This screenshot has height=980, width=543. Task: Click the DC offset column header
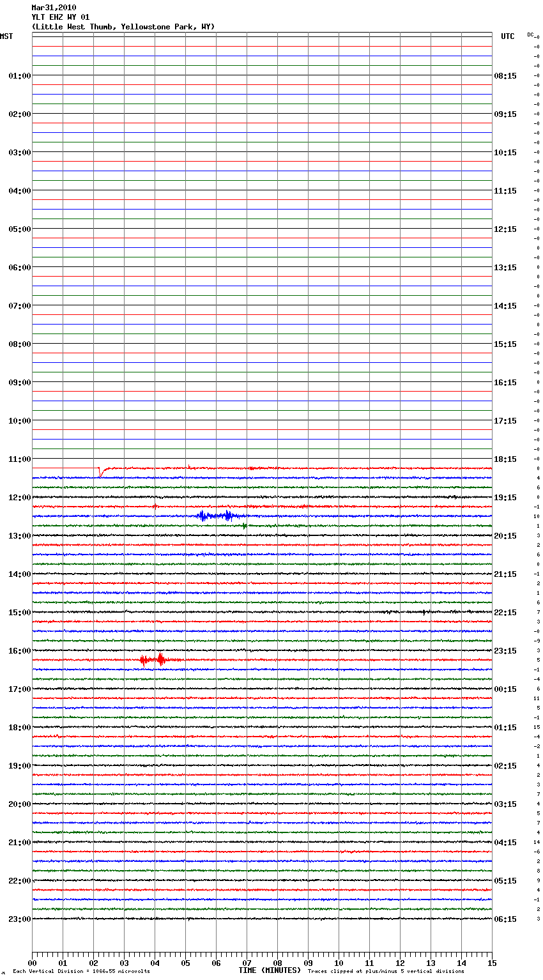click(530, 34)
